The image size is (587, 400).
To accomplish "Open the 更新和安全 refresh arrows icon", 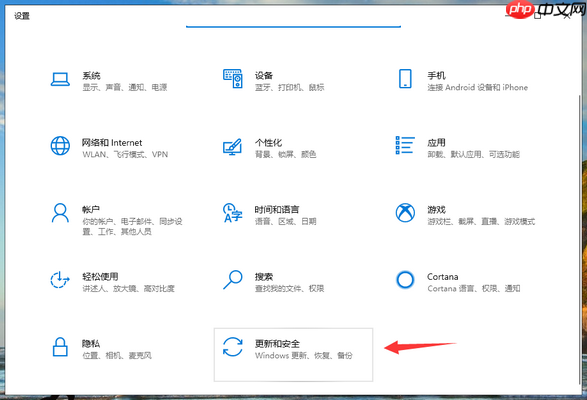I will click(x=232, y=347).
